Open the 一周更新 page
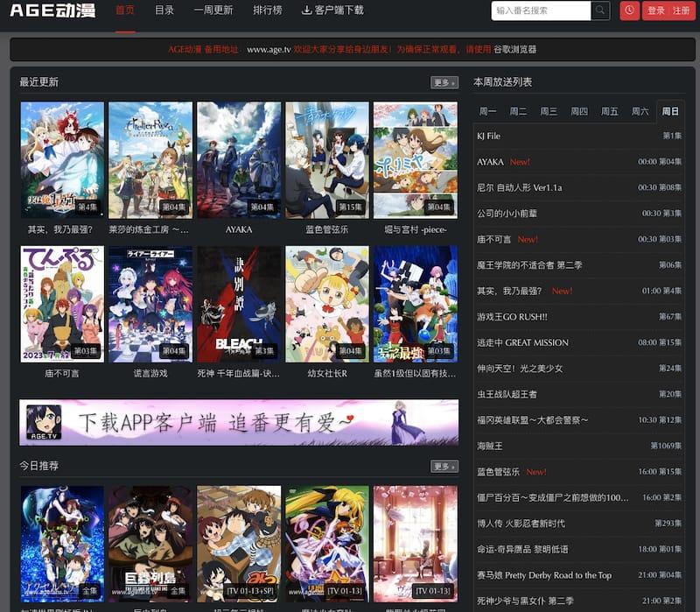The height and width of the screenshot is (612, 700). tap(213, 11)
